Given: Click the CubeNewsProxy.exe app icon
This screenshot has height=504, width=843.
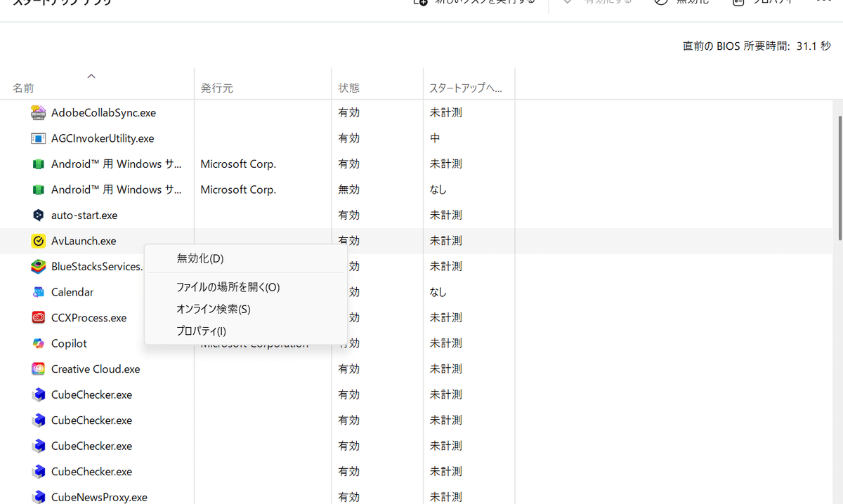Looking at the screenshot, I should [x=38, y=496].
